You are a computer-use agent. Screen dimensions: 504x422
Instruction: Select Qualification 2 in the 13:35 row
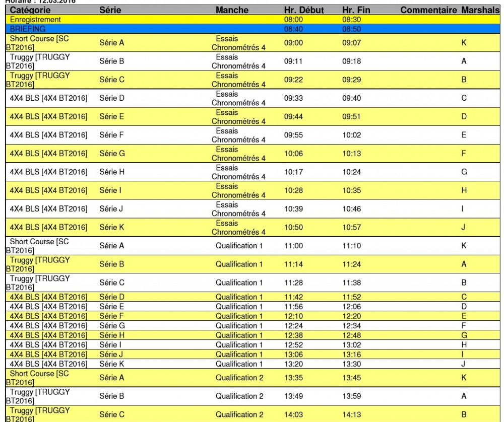[239, 378]
